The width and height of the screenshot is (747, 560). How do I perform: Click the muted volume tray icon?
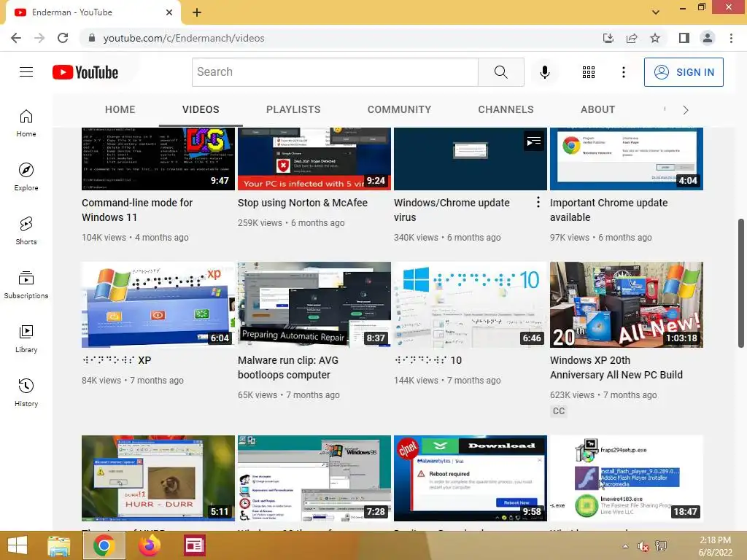[643, 547]
